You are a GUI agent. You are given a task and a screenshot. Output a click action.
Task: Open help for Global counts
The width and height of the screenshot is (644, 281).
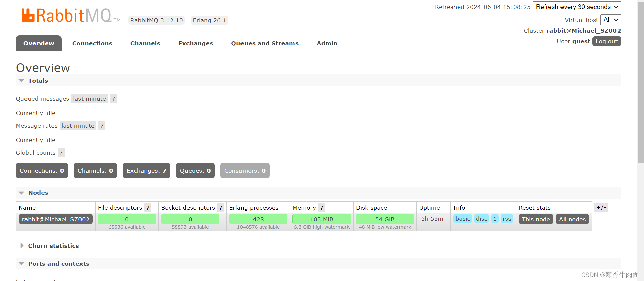61,153
